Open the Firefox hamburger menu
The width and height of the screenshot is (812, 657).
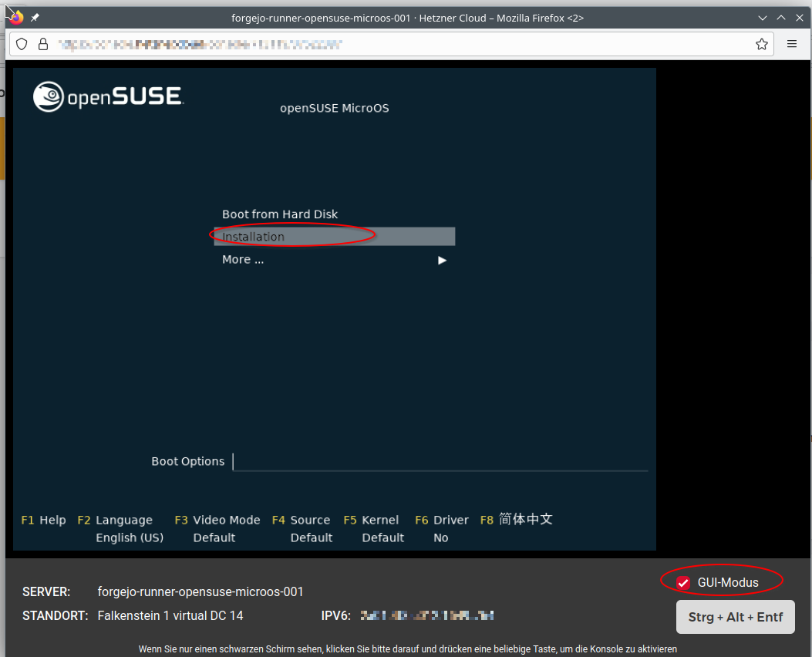(x=792, y=44)
